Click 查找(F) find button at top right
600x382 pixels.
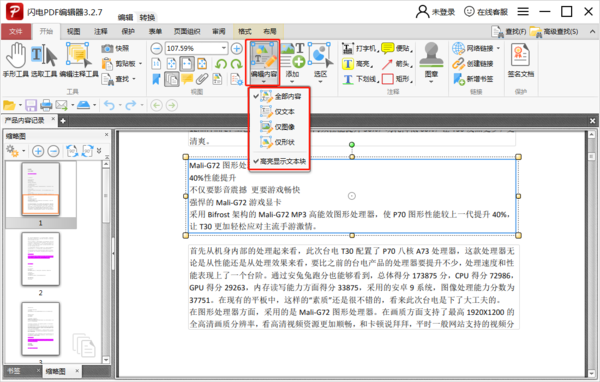coord(509,32)
